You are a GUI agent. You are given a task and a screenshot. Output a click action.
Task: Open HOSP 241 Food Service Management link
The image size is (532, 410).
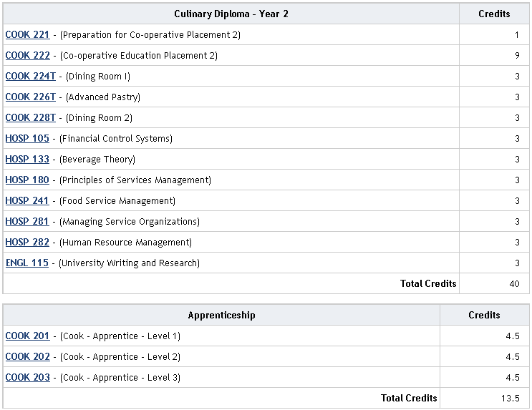click(x=27, y=200)
